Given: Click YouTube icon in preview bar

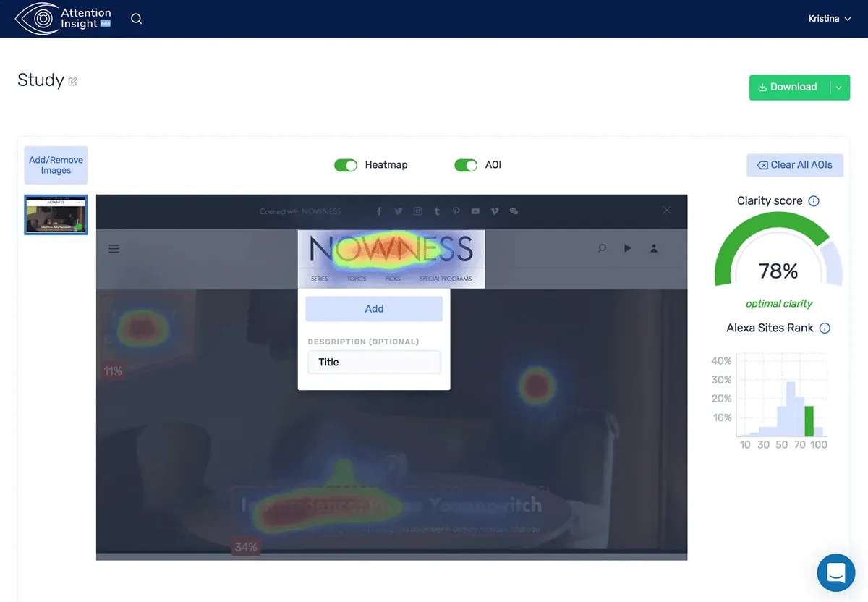Looking at the screenshot, I should (475, 211).
